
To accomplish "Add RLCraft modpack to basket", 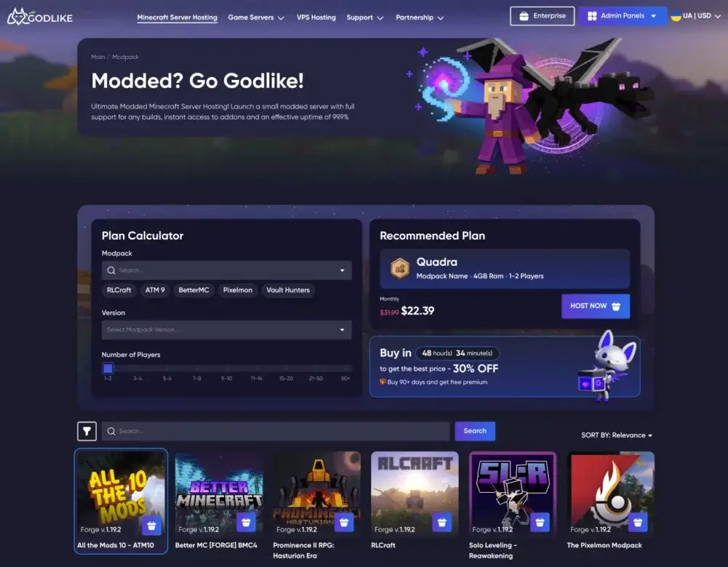I will [x=442, y=523].
